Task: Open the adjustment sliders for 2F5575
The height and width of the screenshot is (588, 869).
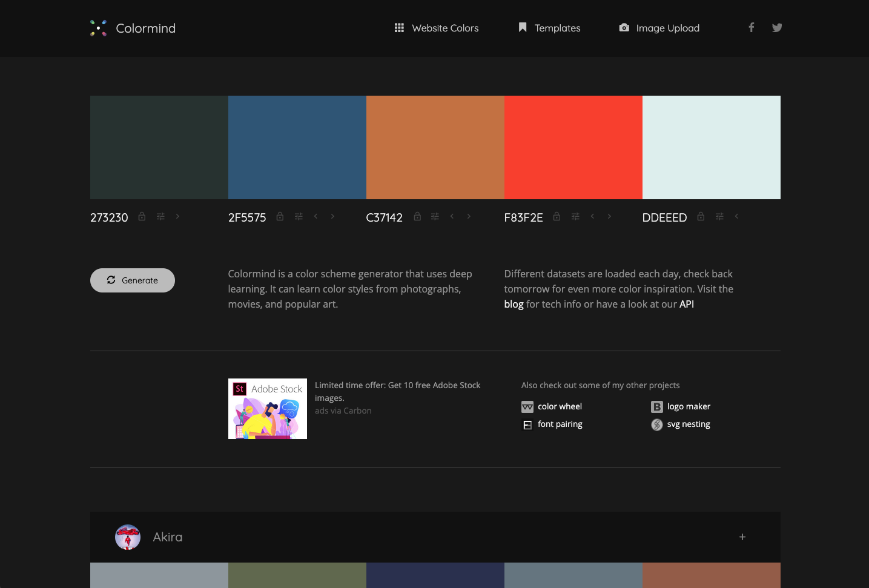Action: point(299,216)
